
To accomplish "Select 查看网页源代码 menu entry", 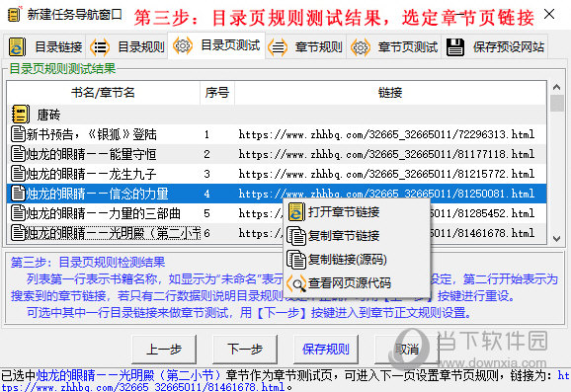I will [357, 283].
